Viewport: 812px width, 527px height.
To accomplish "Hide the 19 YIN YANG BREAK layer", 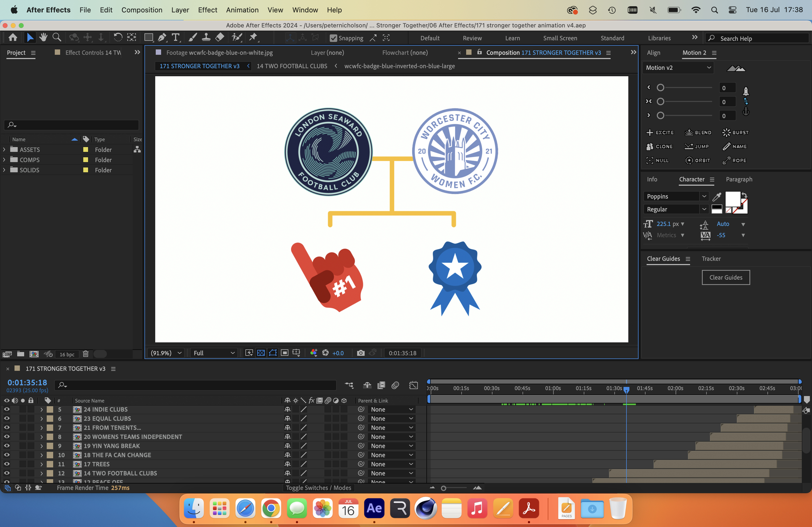I will (x=6, y=446).
